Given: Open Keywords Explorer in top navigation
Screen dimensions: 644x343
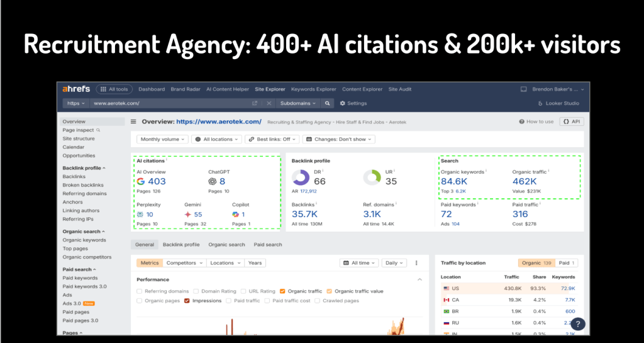Looking at the screenshot, I should [x=313, y=89].
